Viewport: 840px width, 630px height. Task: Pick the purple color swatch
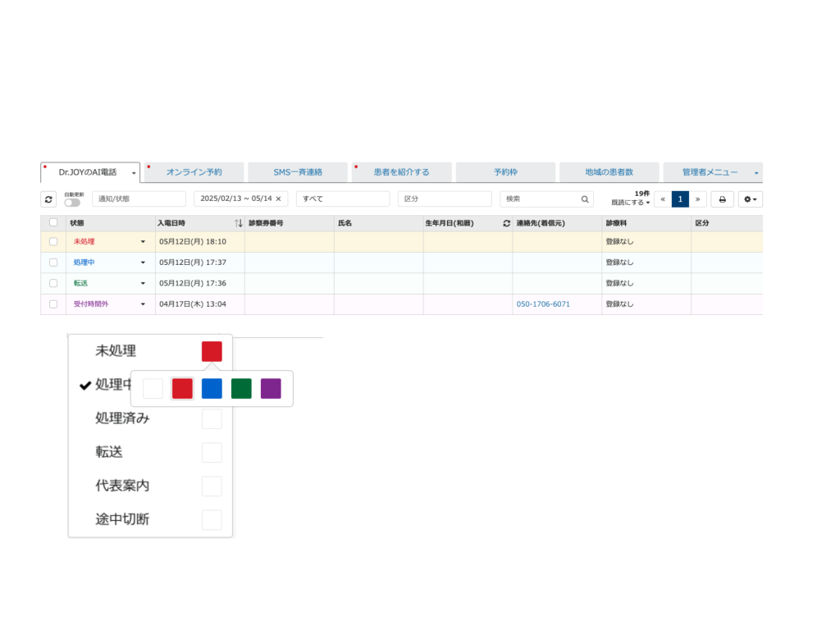pyautogui.click(x=271, y=389)
